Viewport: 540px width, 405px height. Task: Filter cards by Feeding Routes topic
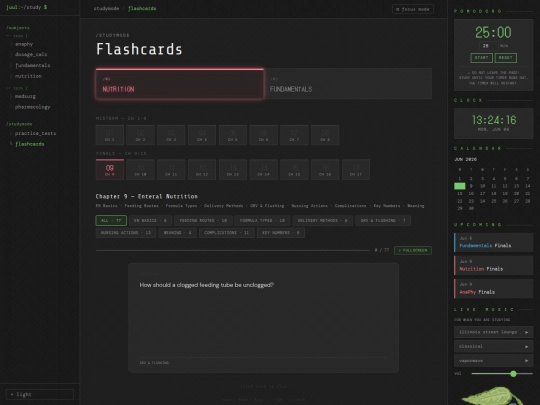pyautogui.click(x=203, y=220)
